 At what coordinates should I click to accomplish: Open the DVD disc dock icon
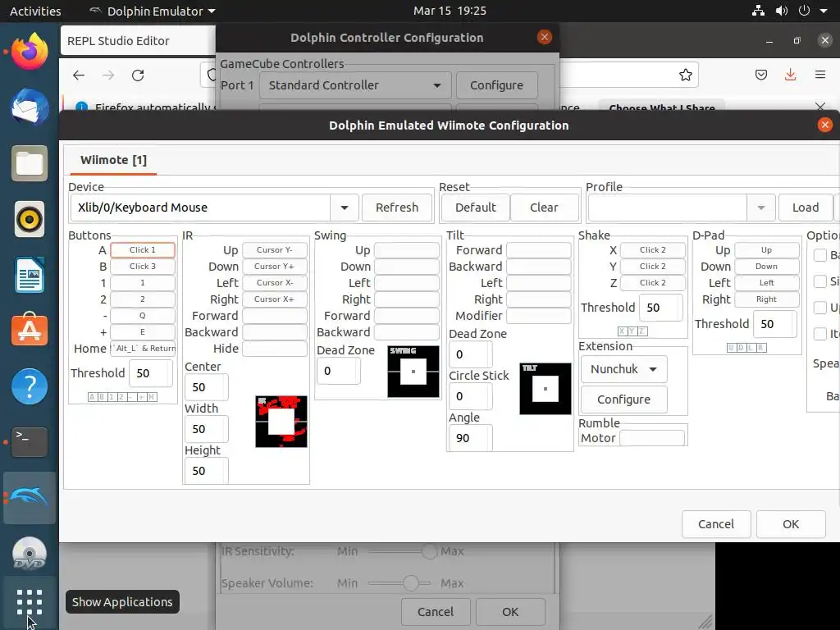30,554
